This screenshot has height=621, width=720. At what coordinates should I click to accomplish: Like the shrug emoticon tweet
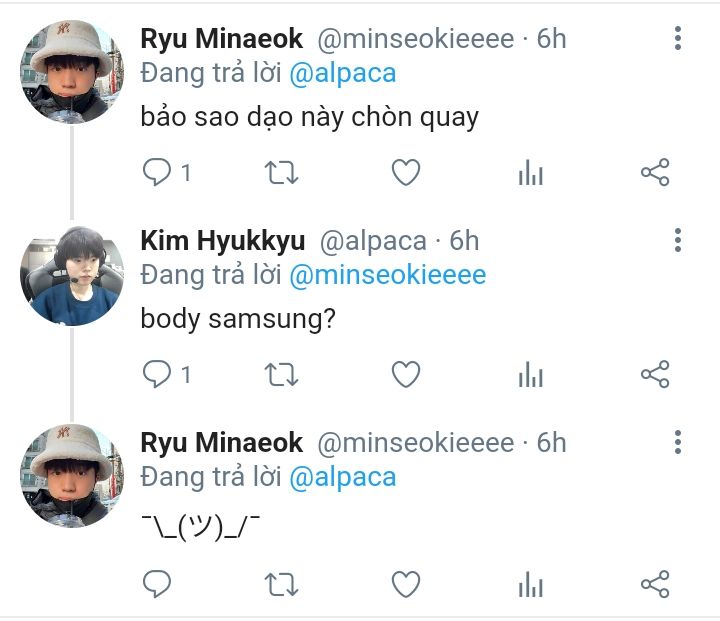click(x=405, y=583)
